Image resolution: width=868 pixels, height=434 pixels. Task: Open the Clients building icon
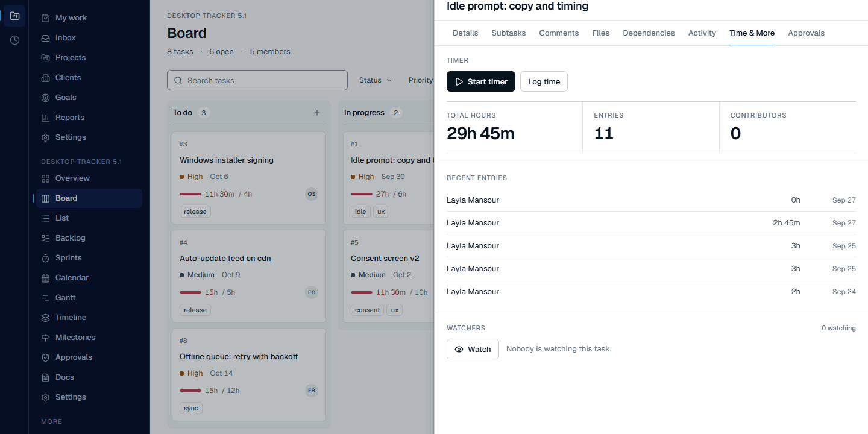coord(45,78)
